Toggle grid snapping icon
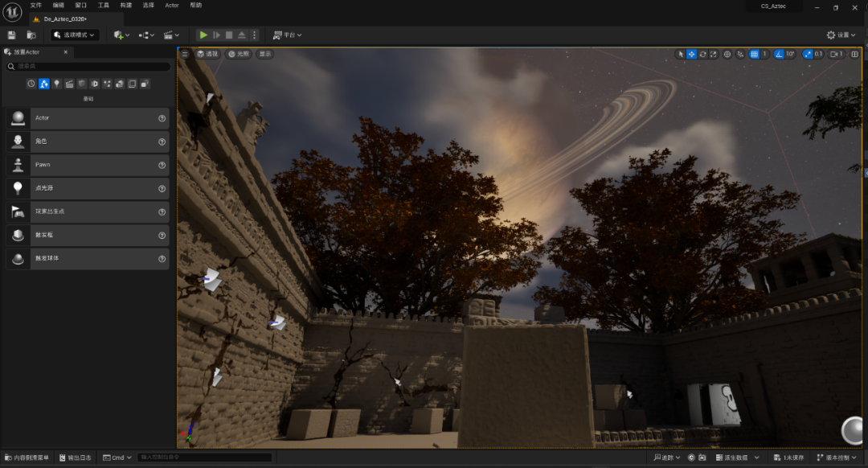Image resolution: width=868 pixels, height=468 pixels. [x=754, y=54]
